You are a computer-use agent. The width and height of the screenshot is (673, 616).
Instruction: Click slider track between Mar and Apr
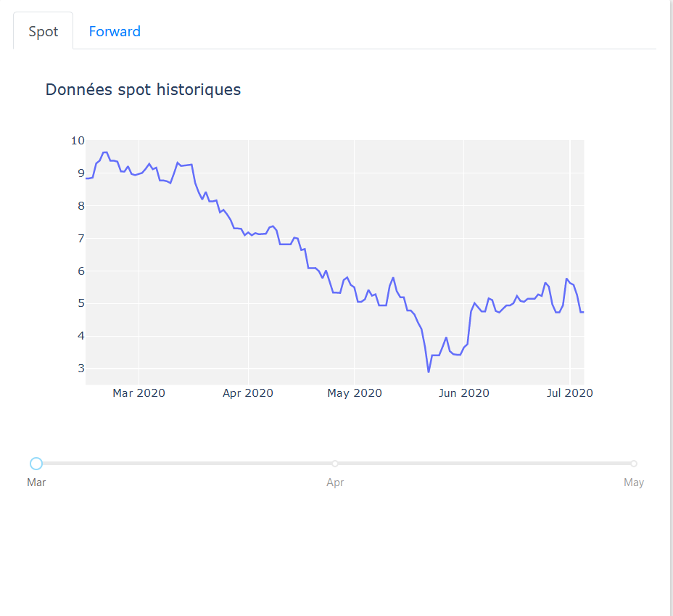(186, 464)
